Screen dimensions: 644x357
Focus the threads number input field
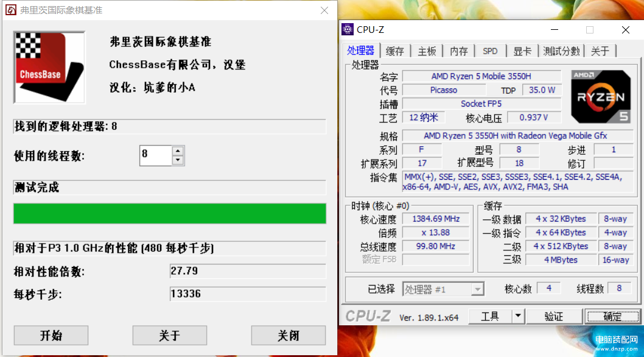coord(156,155)
